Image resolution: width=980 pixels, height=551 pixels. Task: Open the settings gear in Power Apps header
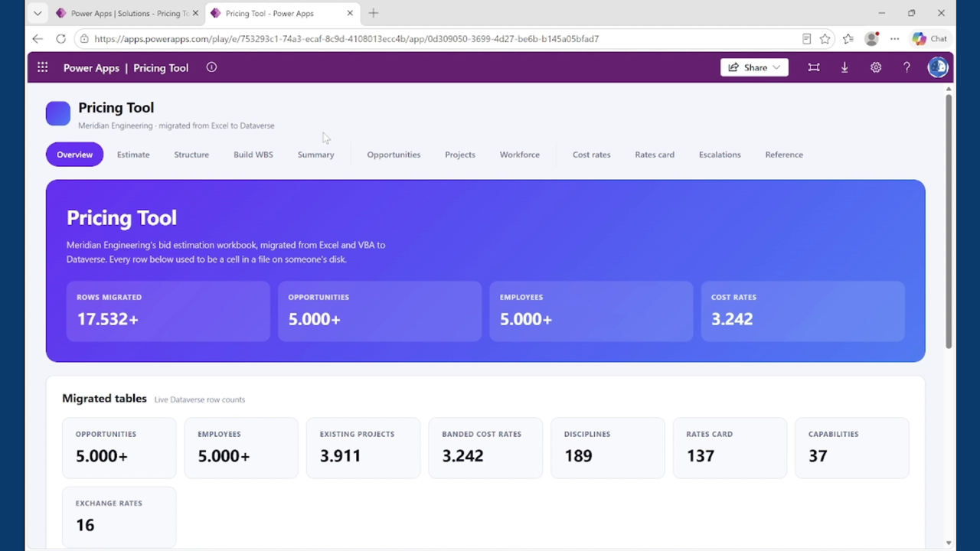coord(876,67)
